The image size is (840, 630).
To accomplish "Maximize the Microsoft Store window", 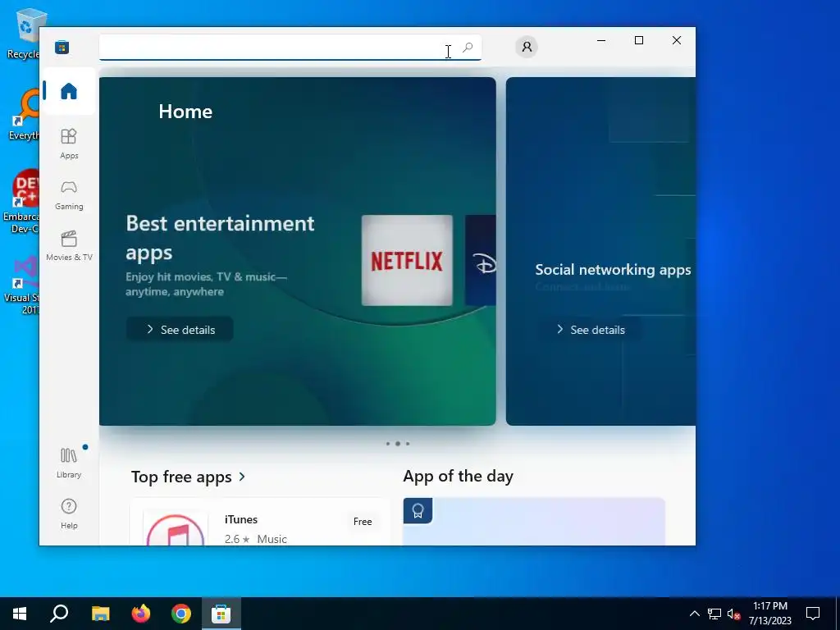I will pos(638,40).
